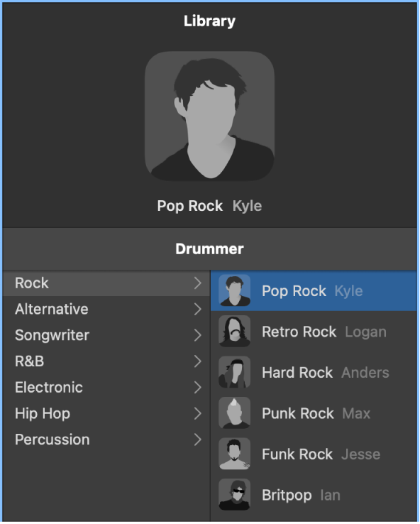Image resolution: width=420 pixels, height=524 pixels.
Task: Open the Electronic genre label
Action: tap(49, 387)
